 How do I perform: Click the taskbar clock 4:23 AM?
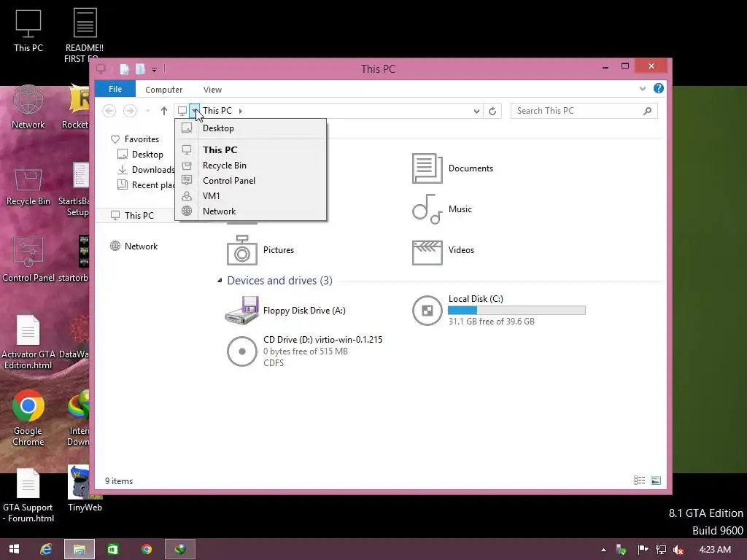pyautogui.click(x=715, y=550)
